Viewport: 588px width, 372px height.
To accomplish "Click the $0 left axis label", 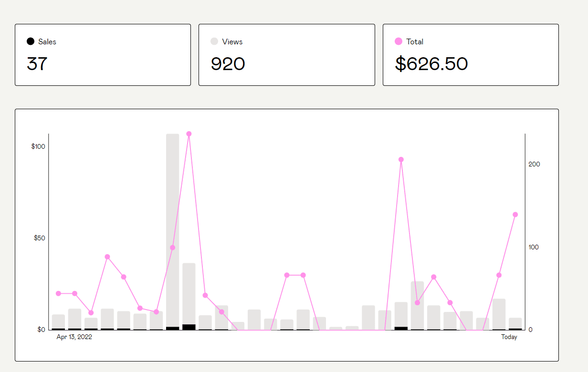I will coord(42,330).
